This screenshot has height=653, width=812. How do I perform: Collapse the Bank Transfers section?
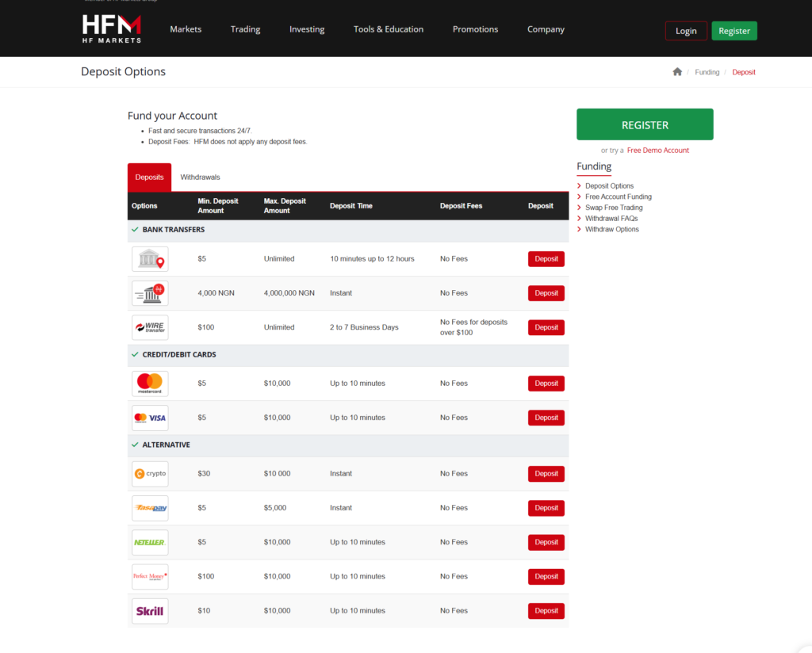point(348,230)
